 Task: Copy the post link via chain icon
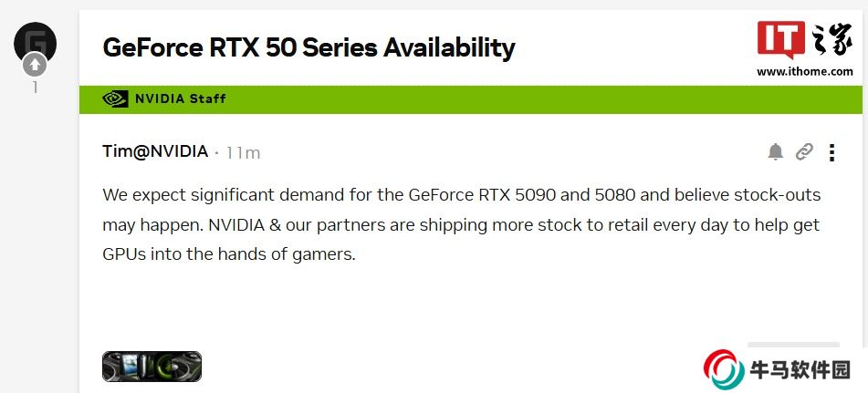coord(803,152)
